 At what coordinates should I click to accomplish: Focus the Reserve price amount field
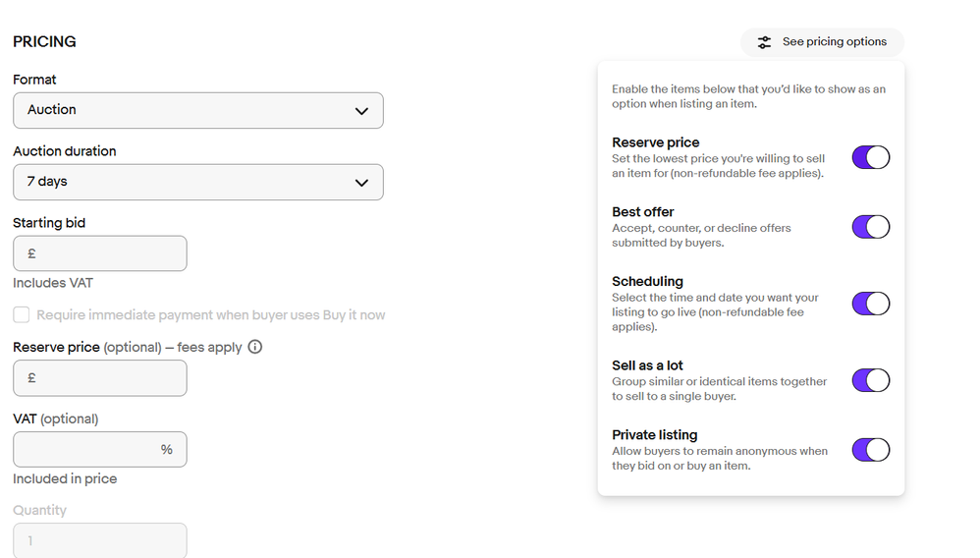100,378
